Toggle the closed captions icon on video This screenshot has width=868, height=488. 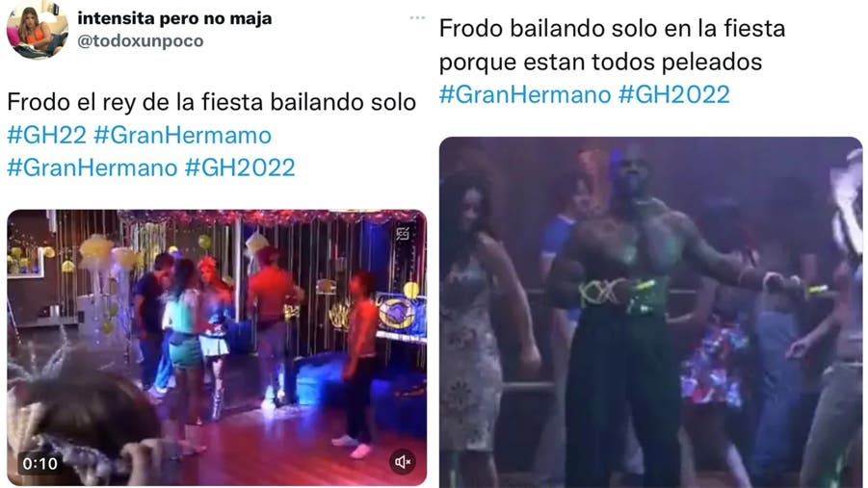coord(403,235)
